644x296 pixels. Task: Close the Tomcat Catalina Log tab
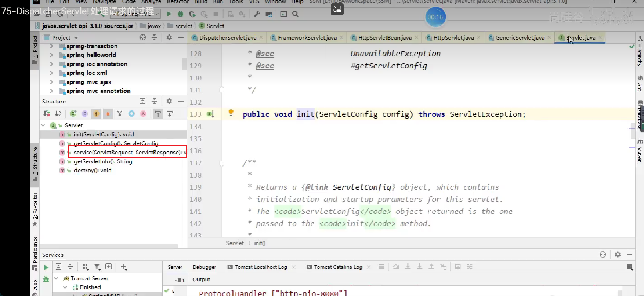(x=369, y=267)
